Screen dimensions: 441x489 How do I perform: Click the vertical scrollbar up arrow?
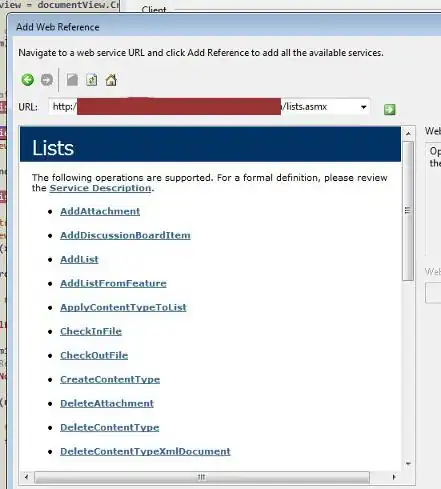tap(408, 133)
